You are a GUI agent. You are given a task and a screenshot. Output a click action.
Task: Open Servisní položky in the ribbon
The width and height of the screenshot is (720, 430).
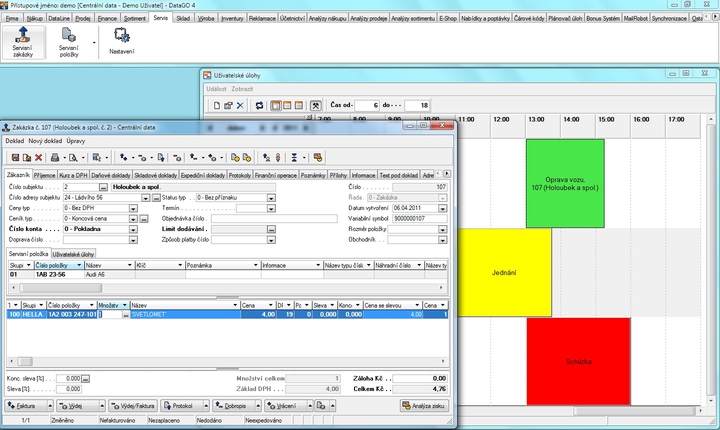click(x=68, y=42)
